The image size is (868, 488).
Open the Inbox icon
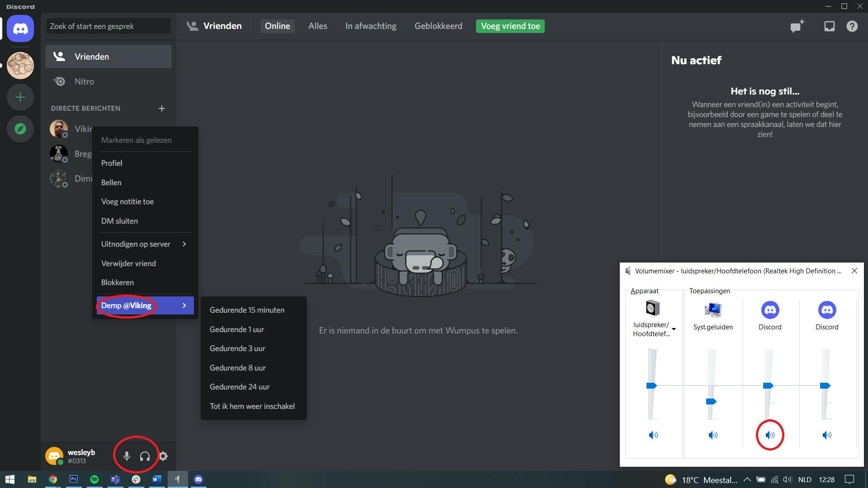point(829,26)
